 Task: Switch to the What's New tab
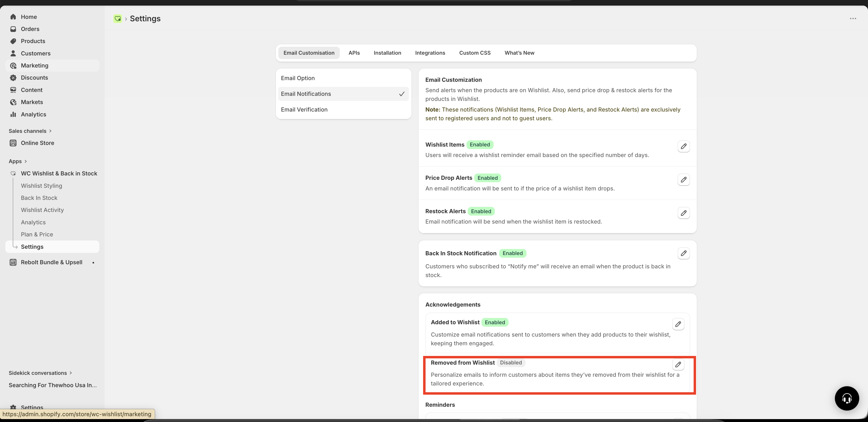(519, 53)
